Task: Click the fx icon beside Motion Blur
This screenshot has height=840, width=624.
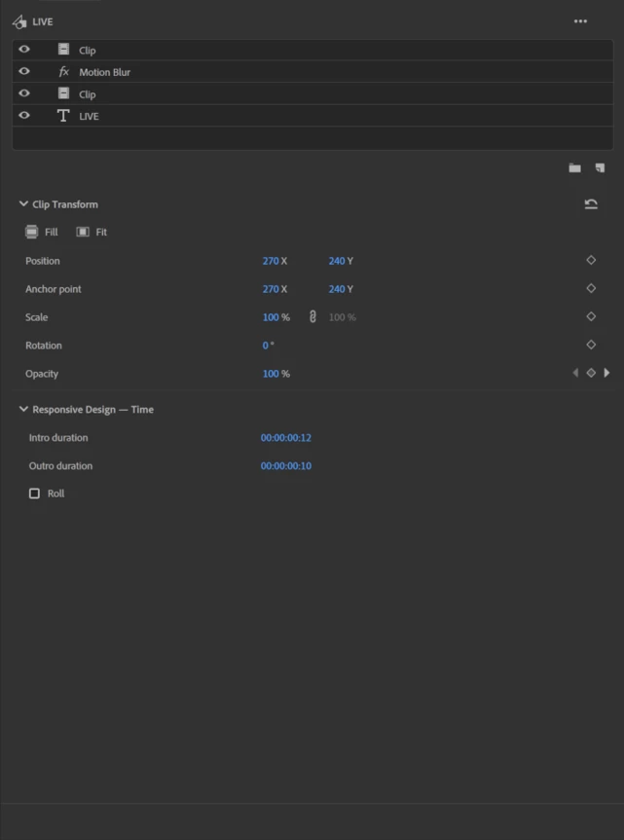Action: point(63,72)
